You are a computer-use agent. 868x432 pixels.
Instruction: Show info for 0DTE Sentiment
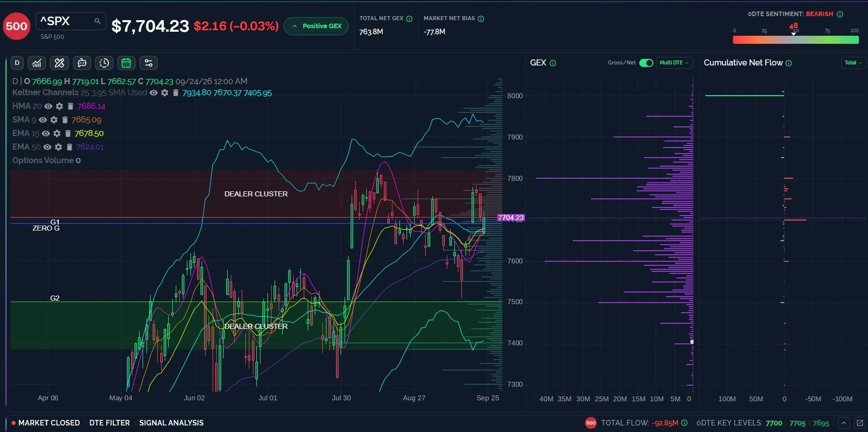coord(840,14)
